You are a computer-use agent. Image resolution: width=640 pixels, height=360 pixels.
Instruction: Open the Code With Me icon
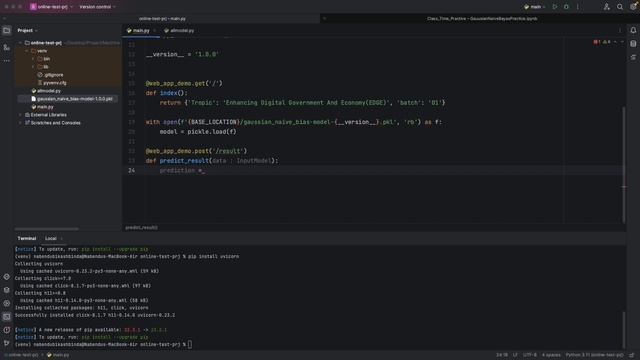point(607,7)
